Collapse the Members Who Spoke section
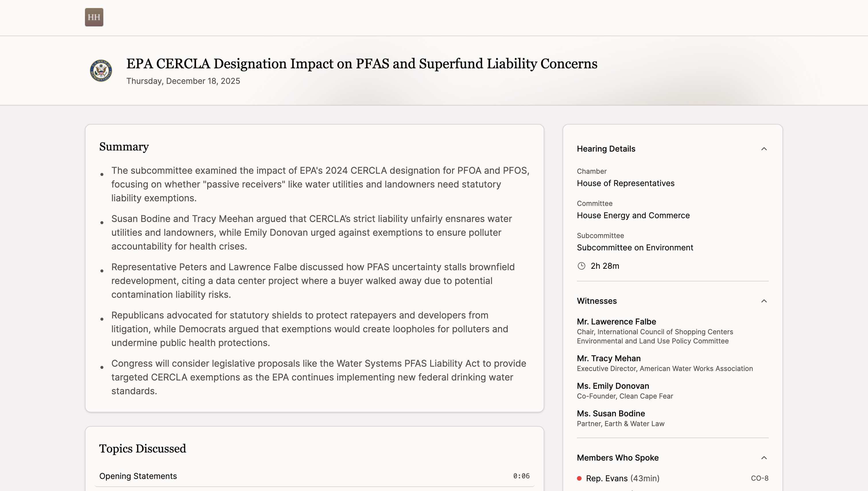 (x=764, y=458)
